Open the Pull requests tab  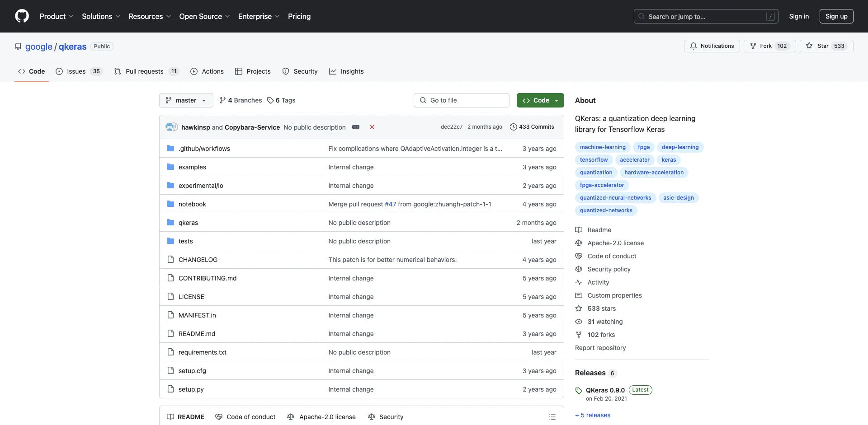click(x=147, y=71)
